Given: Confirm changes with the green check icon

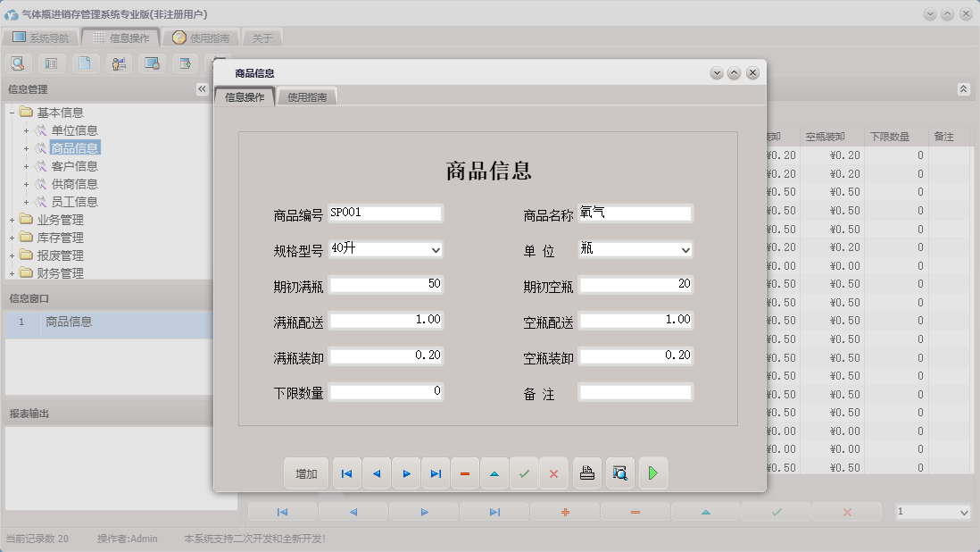Looking at the screenshot, I should click(524, 473).
